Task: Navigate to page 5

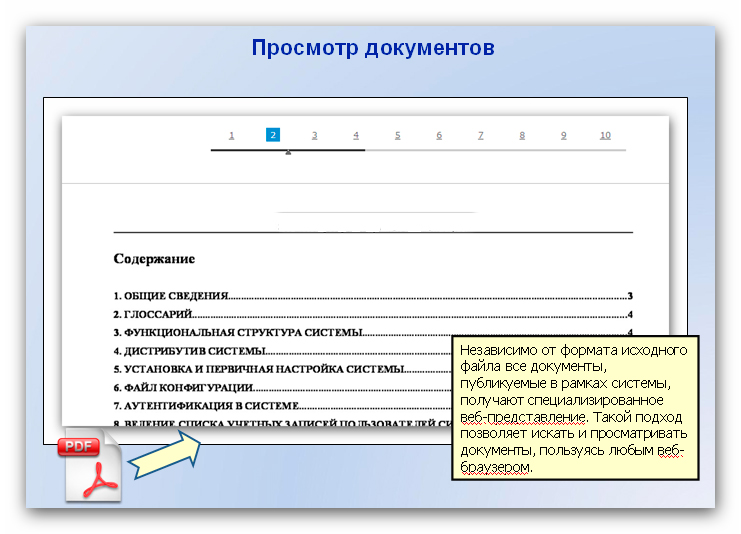Action: (x=397, y=136)
